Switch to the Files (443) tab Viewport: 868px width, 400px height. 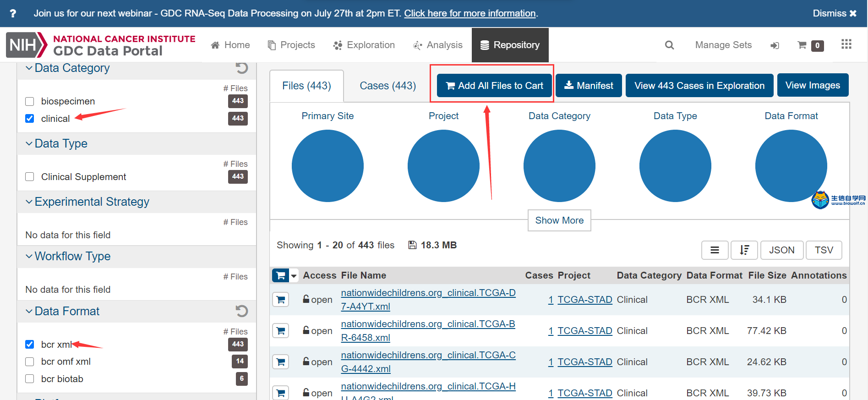click(x=306, y=86)
